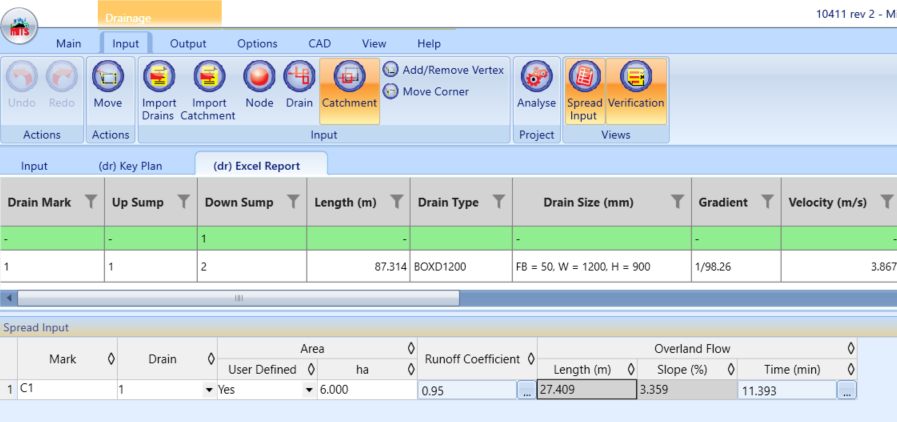The width and height of the screenshot is (897, 422).
Task: Click the area field 6.000
Action: pos(367,389)
